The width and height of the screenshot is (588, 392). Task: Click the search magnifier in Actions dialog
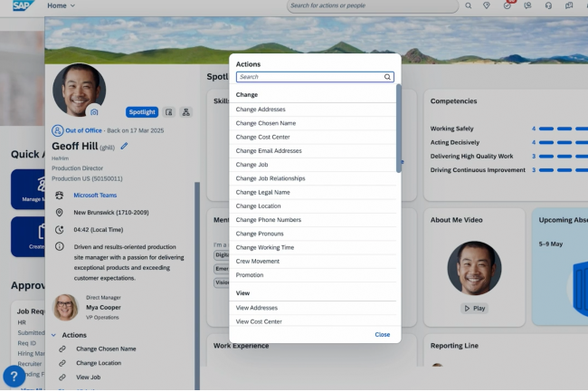pos(387,77)
